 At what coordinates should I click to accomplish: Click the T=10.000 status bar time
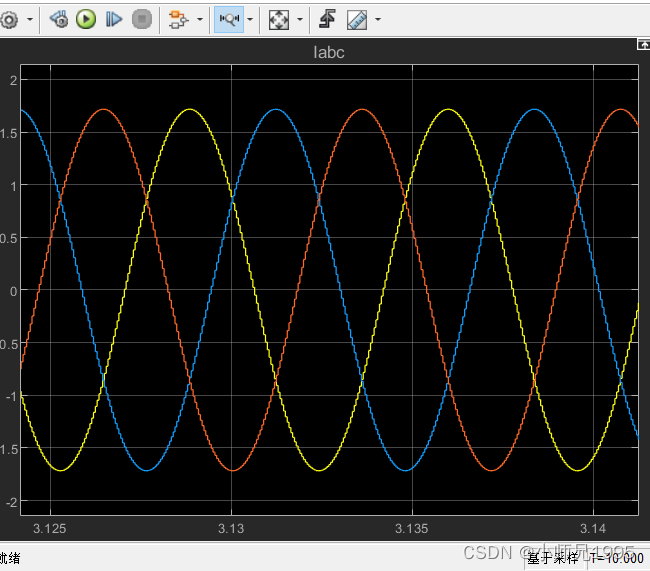pyautogui.click(x=616, y=559)
